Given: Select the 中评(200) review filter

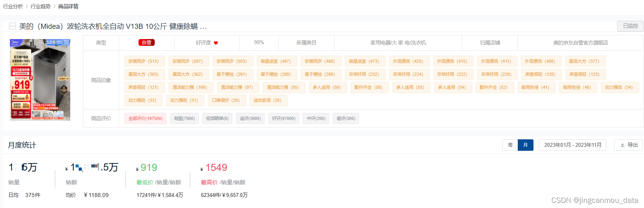Looking at the screenshot, I should 316,118.
